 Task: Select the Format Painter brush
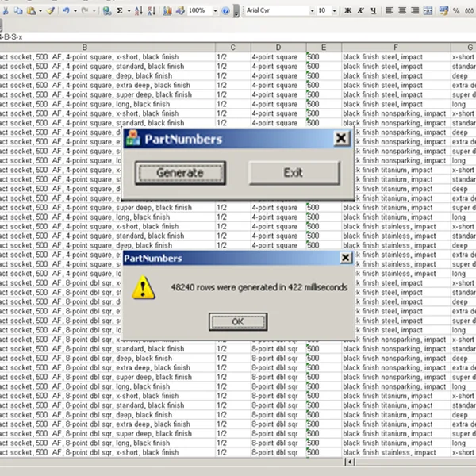(x=51, y=11)
